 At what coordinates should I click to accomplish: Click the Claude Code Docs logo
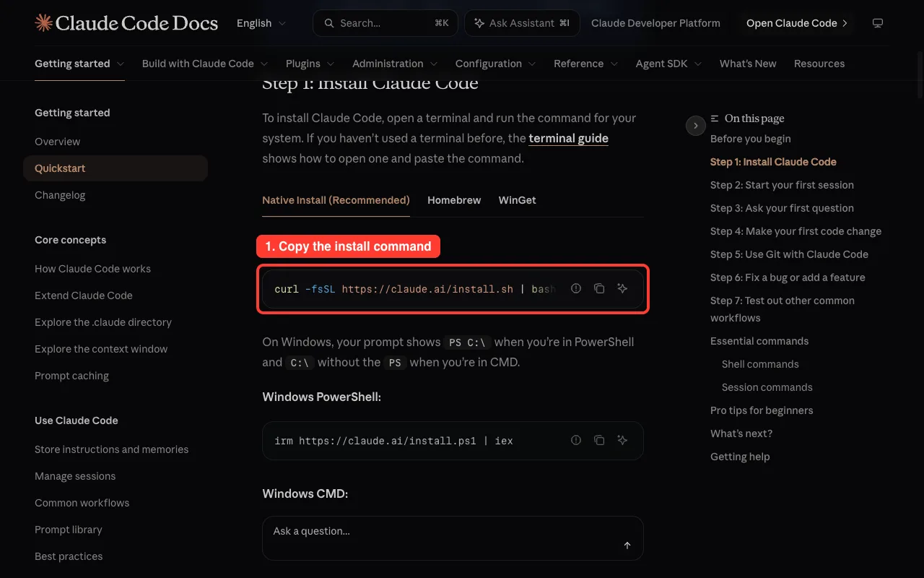click(126, 23)
